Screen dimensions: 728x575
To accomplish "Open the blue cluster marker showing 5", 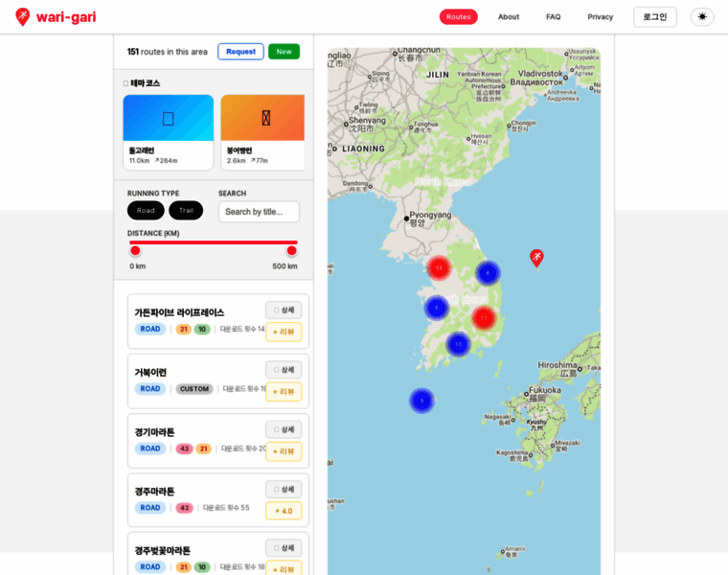I will (x=437, y=308).
